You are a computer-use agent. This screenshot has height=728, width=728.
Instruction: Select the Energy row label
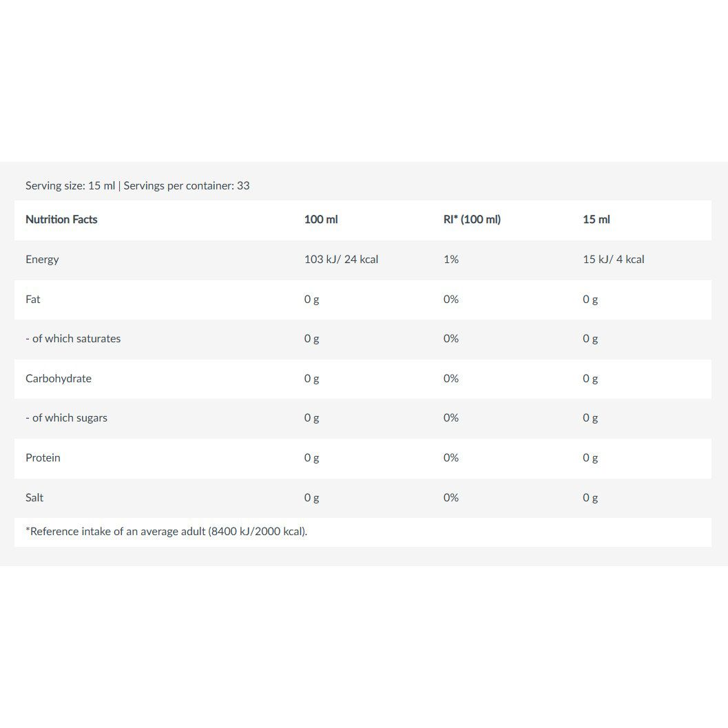pos(42,260)
